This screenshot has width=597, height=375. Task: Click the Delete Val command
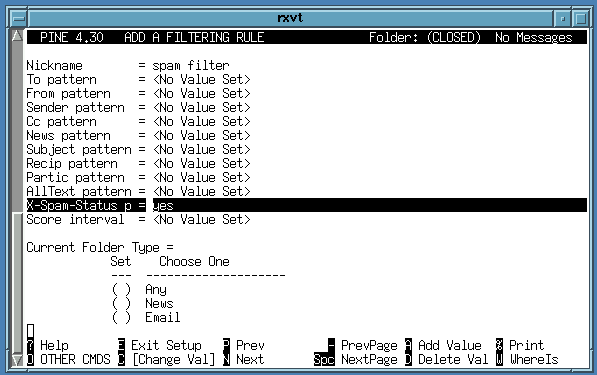pos(447,359)
